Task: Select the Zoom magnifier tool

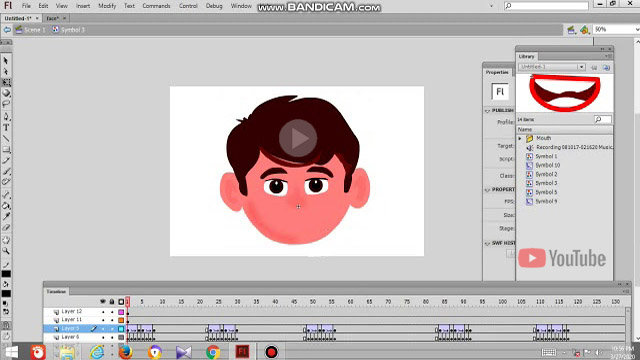Action: pyautogui.click(x=6, y=251)
